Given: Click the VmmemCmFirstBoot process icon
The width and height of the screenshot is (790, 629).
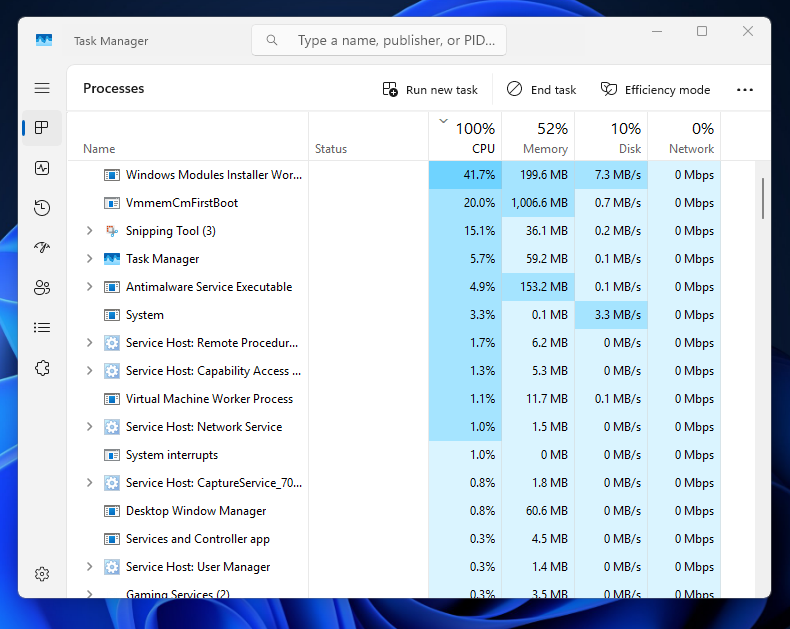Looking at the screenshot, I should [111, 203].
